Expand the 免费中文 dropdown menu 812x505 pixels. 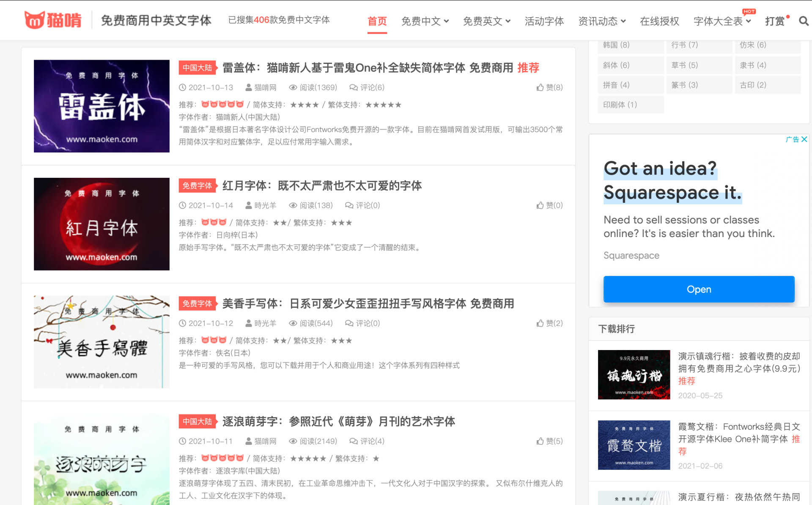coord(425,21)
